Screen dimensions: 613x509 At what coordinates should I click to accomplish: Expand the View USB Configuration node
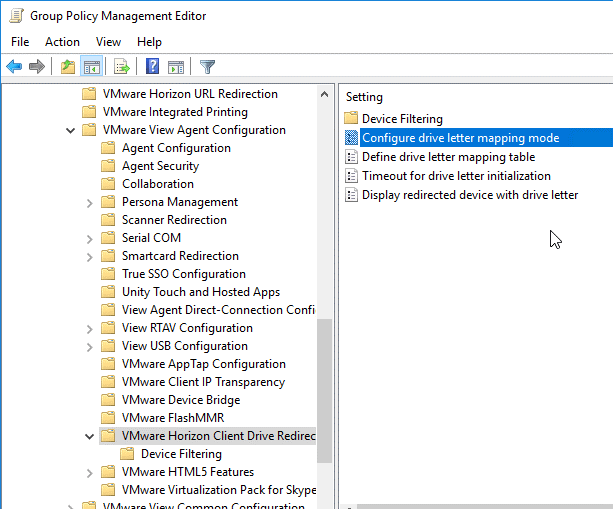(x=90, y=347)
